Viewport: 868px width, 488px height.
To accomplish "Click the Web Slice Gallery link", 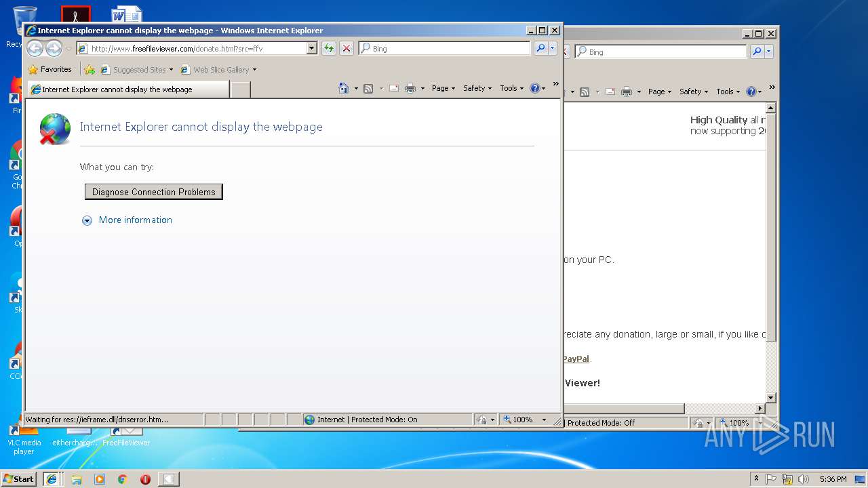I will click(x=221, y=70).
